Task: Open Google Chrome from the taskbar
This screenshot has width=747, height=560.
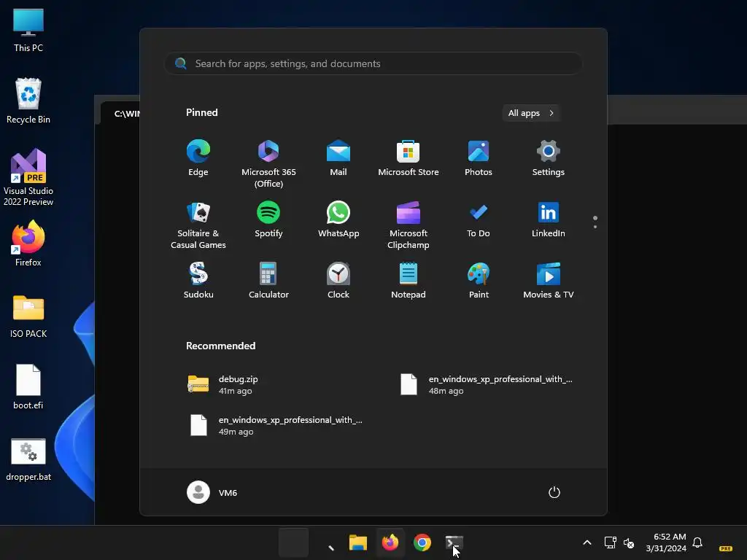Action: 422,542
